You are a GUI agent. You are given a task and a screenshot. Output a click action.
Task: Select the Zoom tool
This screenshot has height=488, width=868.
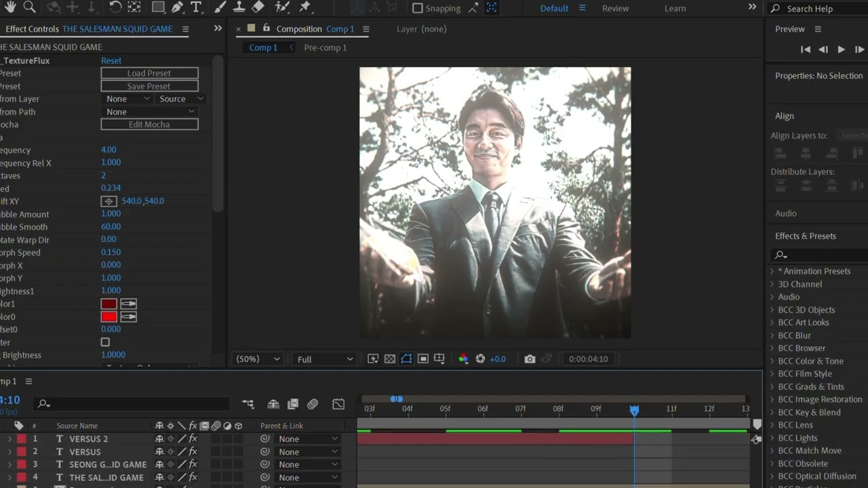point(29,7)
